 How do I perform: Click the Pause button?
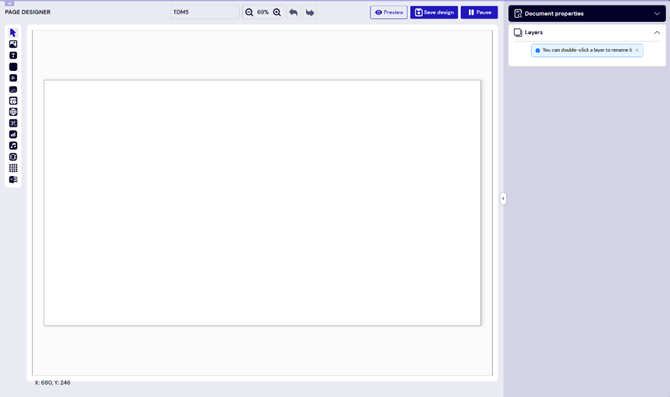(479, 12)
